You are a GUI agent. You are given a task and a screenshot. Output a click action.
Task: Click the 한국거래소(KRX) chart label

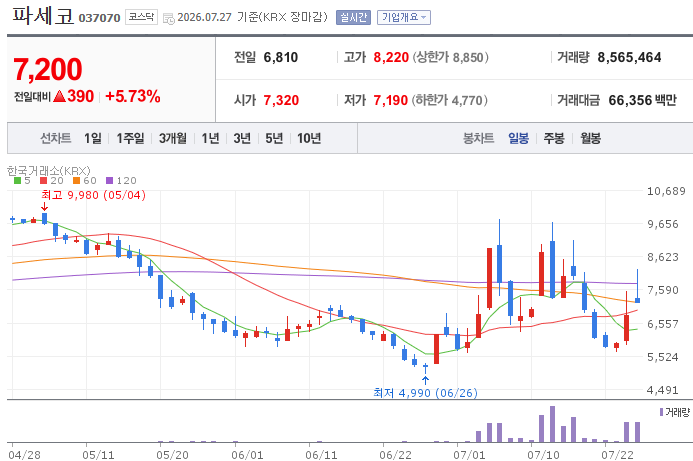[x=49, y=171]
